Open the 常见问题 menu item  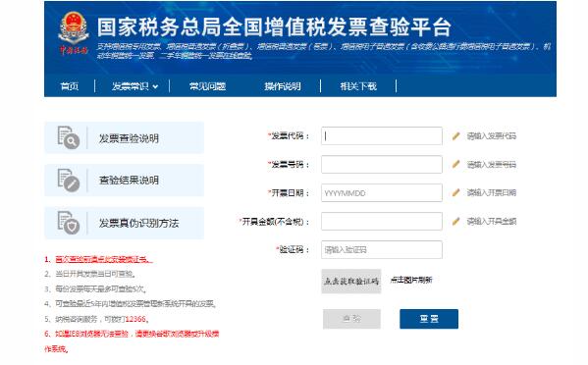207,86
